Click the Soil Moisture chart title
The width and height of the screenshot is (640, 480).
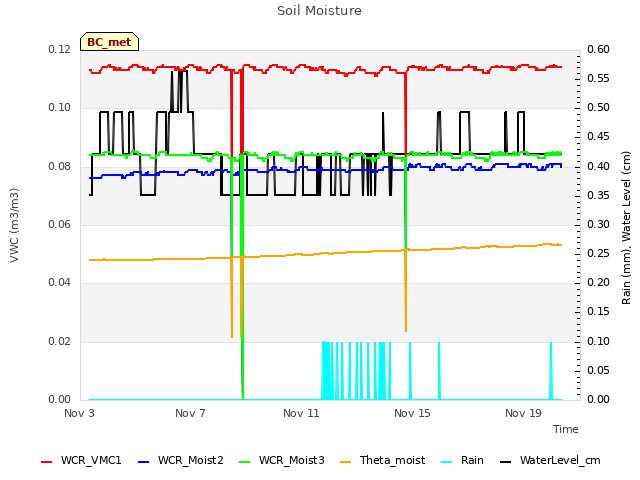320,11
